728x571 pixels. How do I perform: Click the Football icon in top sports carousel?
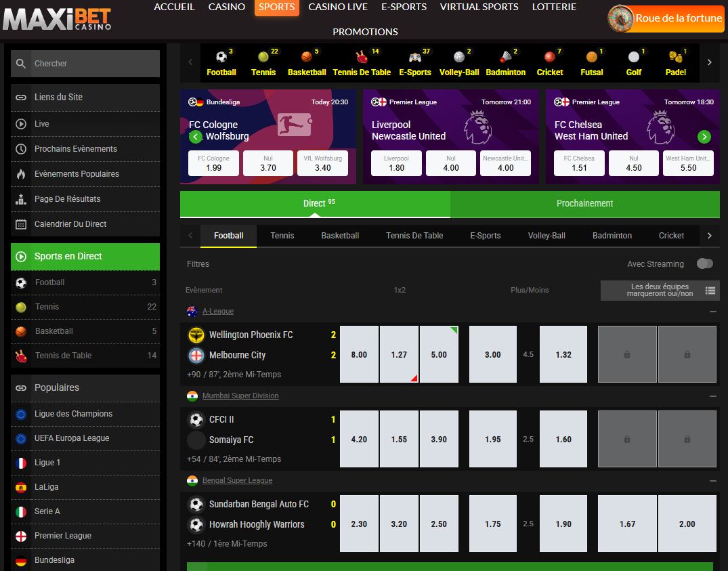coord(221,57)
